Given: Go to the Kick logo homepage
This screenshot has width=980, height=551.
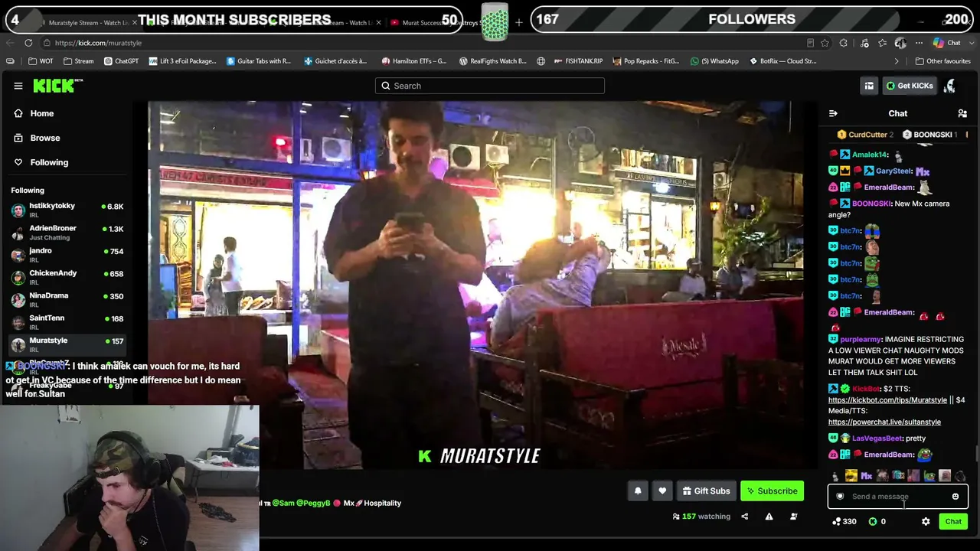Looking at the screenshot, I should pyautogui.click(x=57, y=86).
